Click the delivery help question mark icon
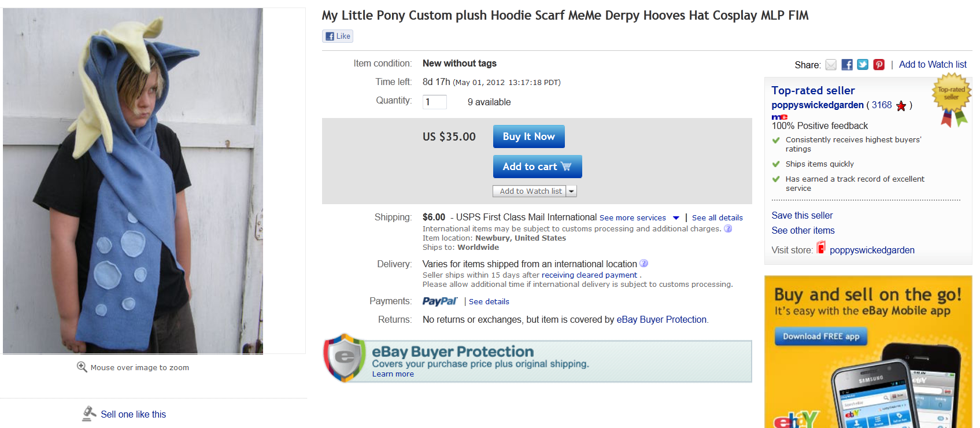Screen dimensions: 980x428 click(644, 264)
